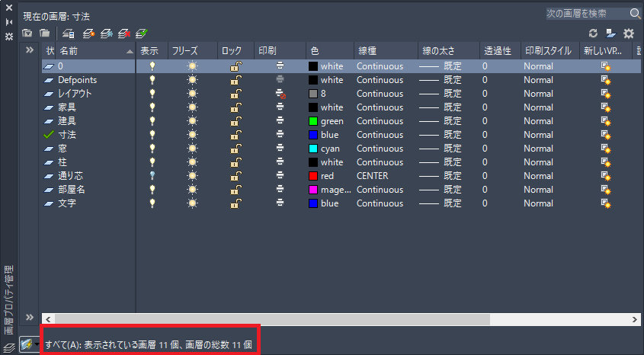
Task: Click 新しいVP column header
Action: 605,51
